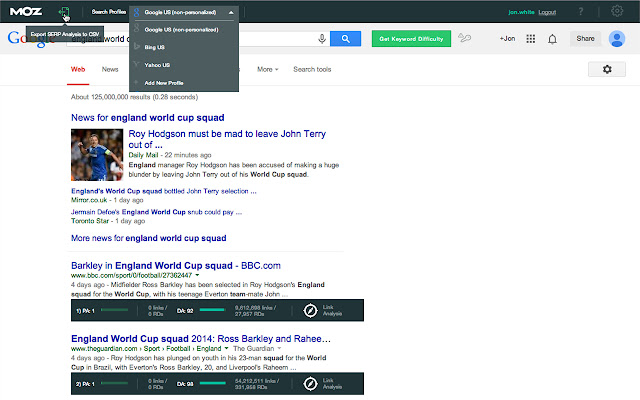Choose Add New Profile in dropdown list
The image size is (640, 400).
pyautogui.click(x=163, y=81)
